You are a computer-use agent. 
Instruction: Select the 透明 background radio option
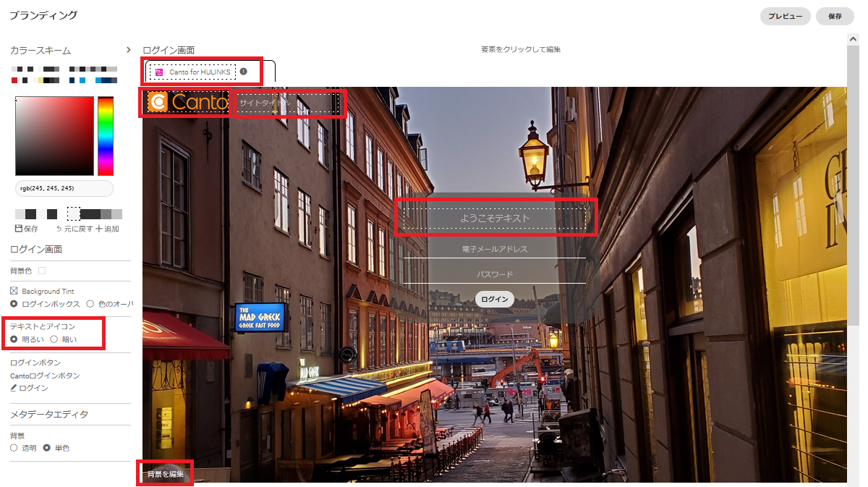14,448
